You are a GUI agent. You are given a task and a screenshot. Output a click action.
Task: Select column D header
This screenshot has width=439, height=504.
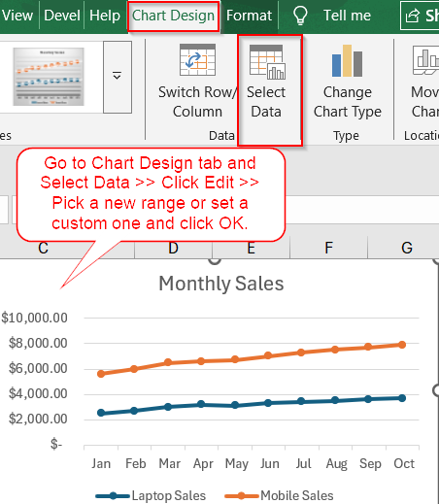coord(173,248)
